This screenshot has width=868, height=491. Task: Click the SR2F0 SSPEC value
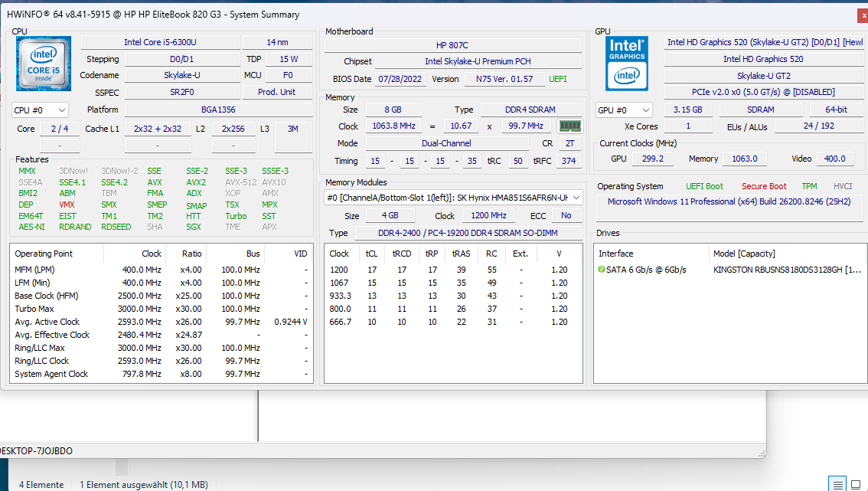coord(182,92)
